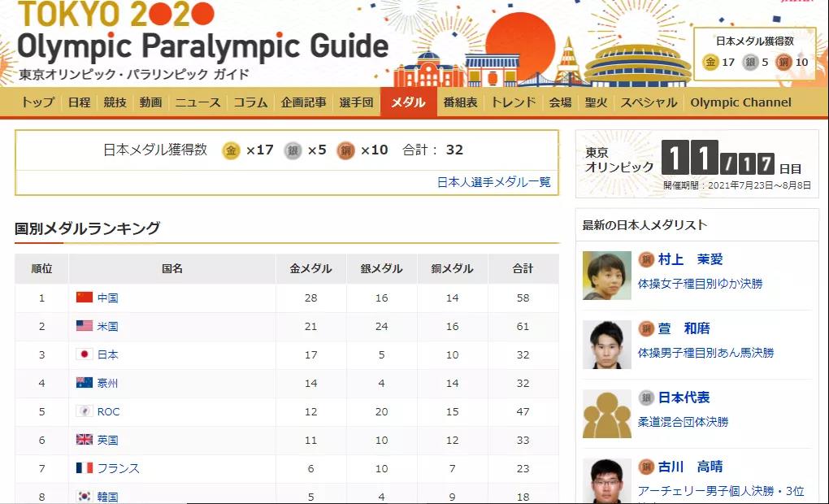
Task: Open the 日本 country link
Action: coord(108,355)
